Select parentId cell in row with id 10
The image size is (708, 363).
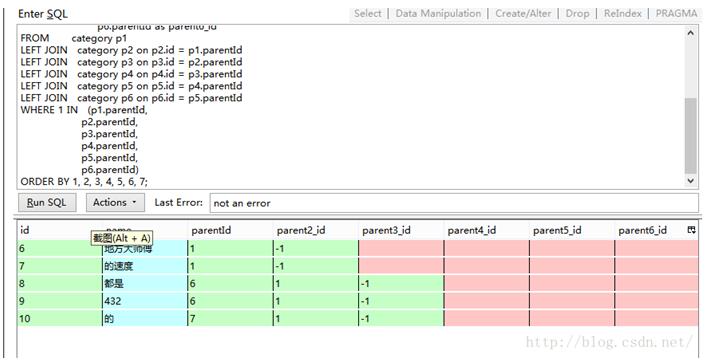230,318
